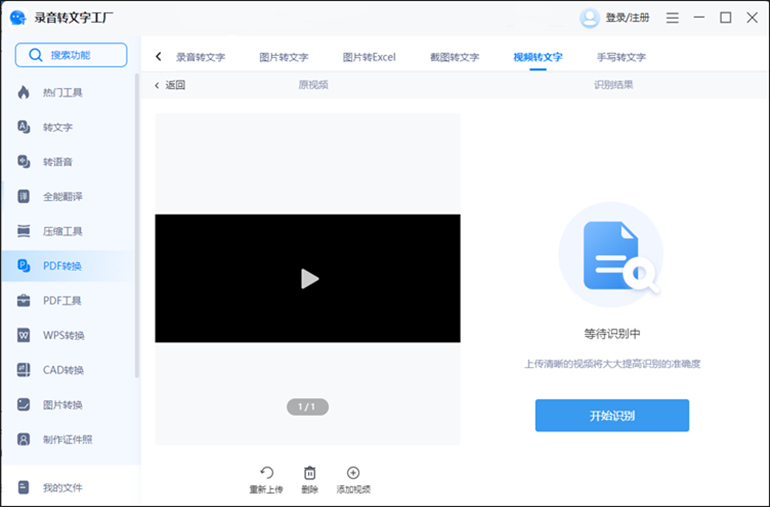Screen dimensions: 770x507
Task: Click the 重新上传 re-upload icon
Action: [x=267, y=473]
